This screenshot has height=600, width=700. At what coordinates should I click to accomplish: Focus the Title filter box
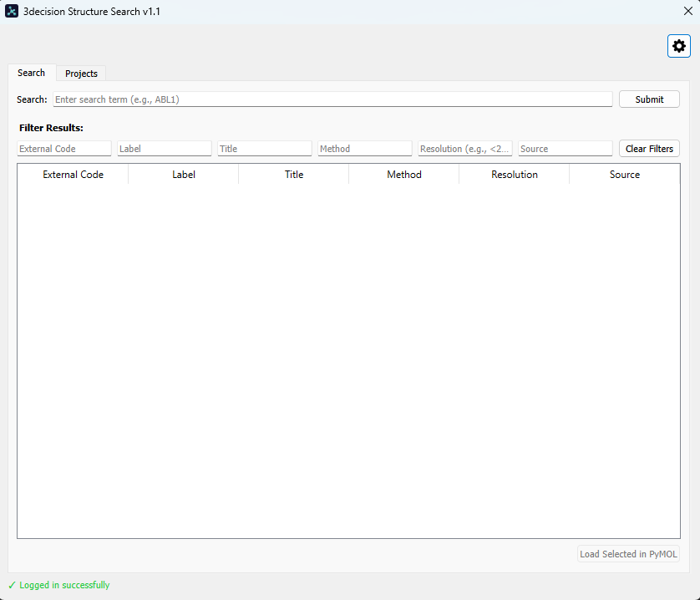point(265,149)
